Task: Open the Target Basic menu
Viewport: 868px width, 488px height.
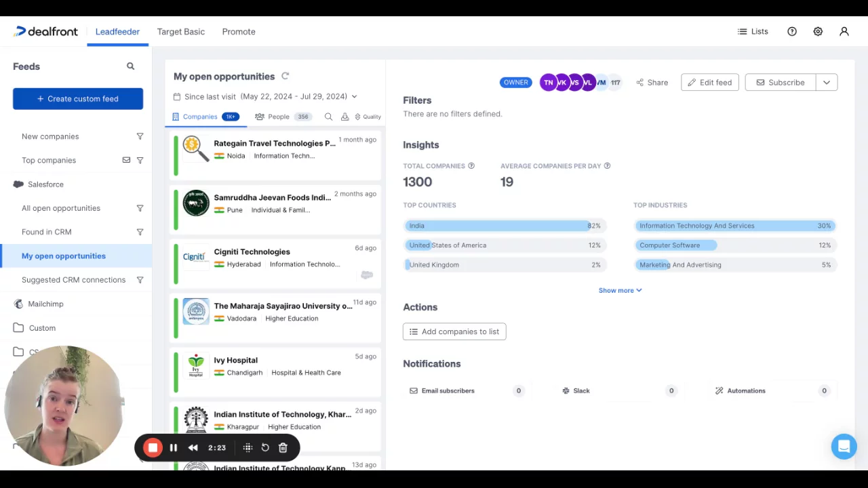Action: tap(180, 32)
